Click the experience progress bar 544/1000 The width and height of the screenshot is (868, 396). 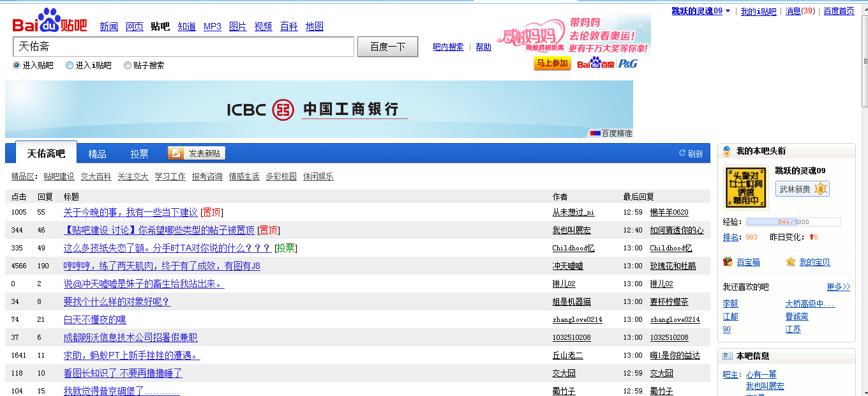click(x=793, y=222)
